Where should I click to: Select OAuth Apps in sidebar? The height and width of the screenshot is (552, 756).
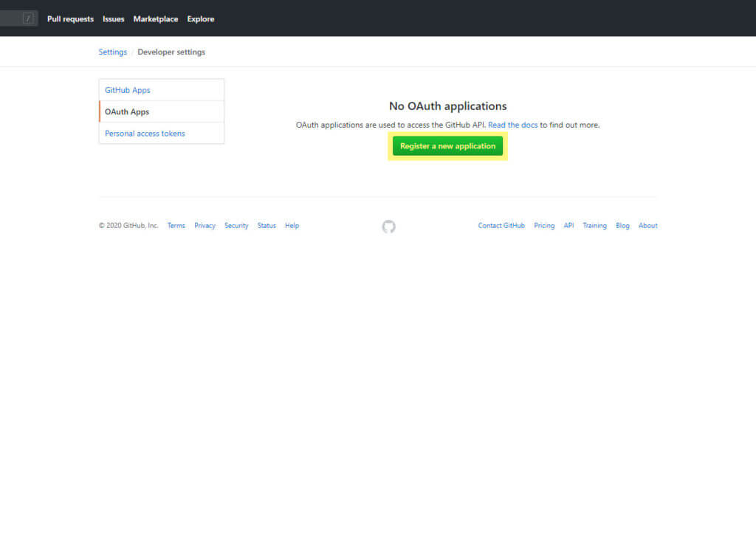162,112
